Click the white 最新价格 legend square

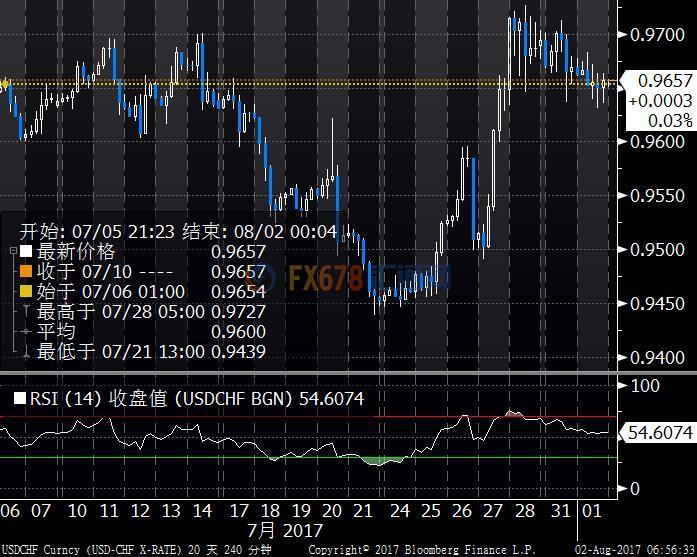(26, 252)
